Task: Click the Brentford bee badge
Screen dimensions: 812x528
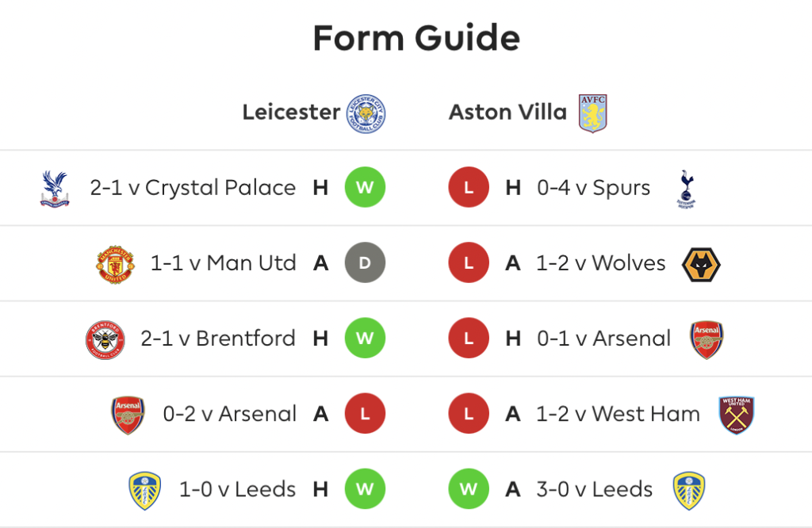Action: click(x=105, y=339)
